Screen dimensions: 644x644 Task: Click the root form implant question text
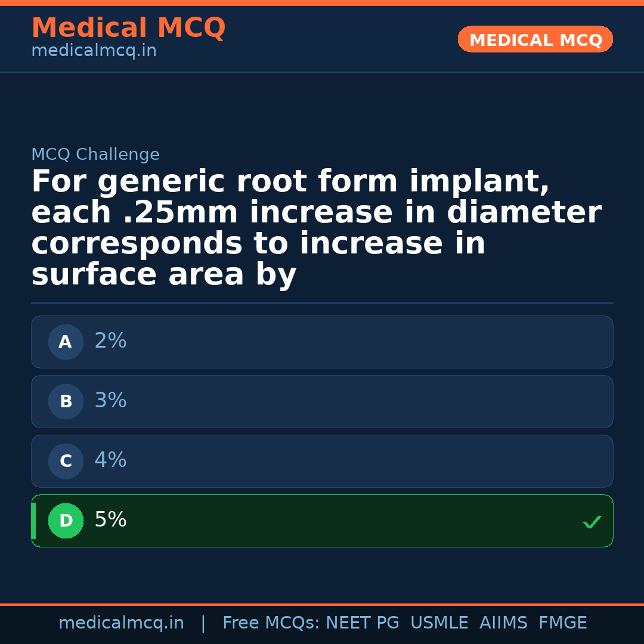316,228
